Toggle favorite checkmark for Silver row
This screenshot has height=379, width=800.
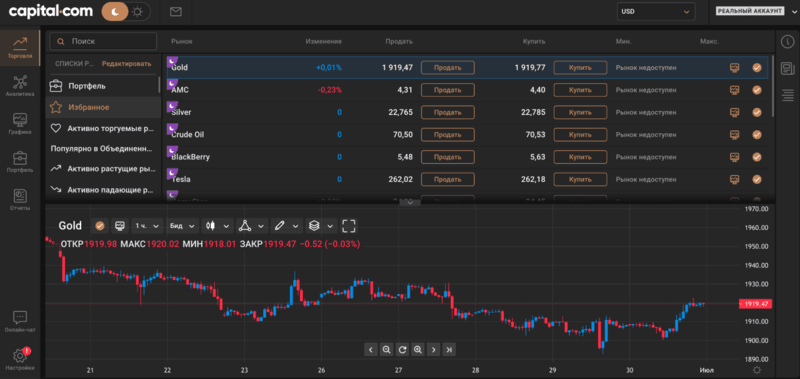point(757,112)
